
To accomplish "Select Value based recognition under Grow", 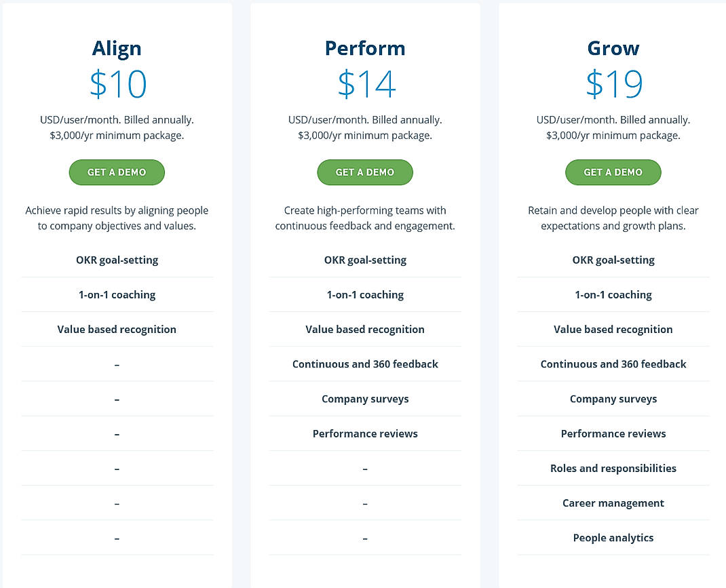I will click(x=613, y=329).
